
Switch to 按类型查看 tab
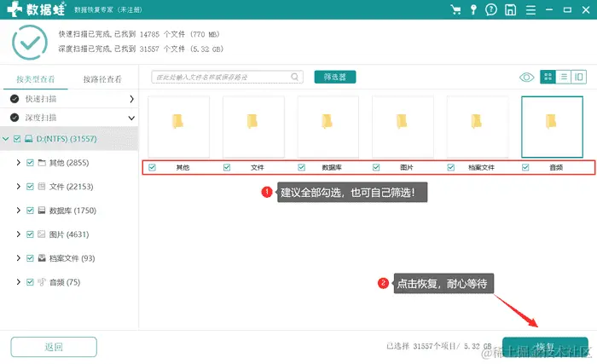[36, 79]
